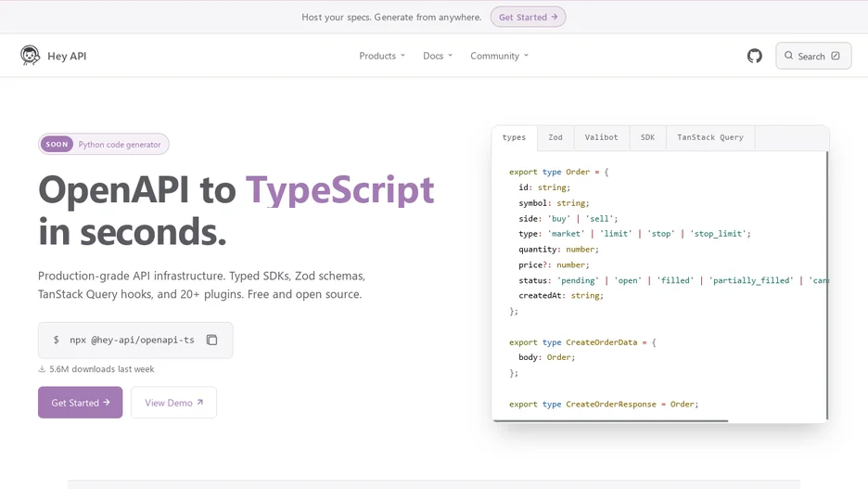This screenshot has height=489, width=868.
Task: Select the SDK code tab
Action: coord(647,138)
